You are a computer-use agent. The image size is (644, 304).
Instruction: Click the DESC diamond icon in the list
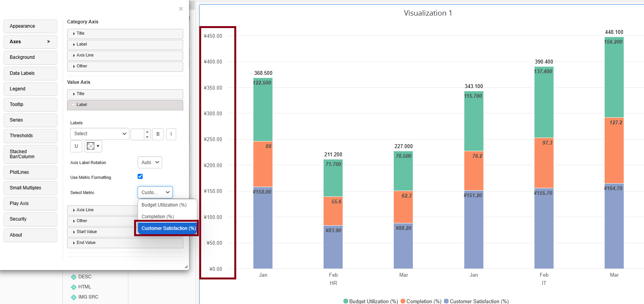74,277
